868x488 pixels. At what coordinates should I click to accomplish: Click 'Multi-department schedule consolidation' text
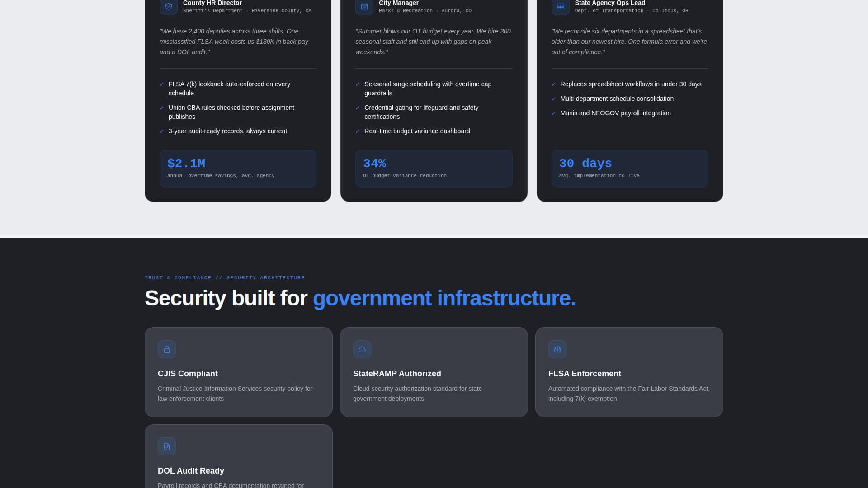(617, 99)
